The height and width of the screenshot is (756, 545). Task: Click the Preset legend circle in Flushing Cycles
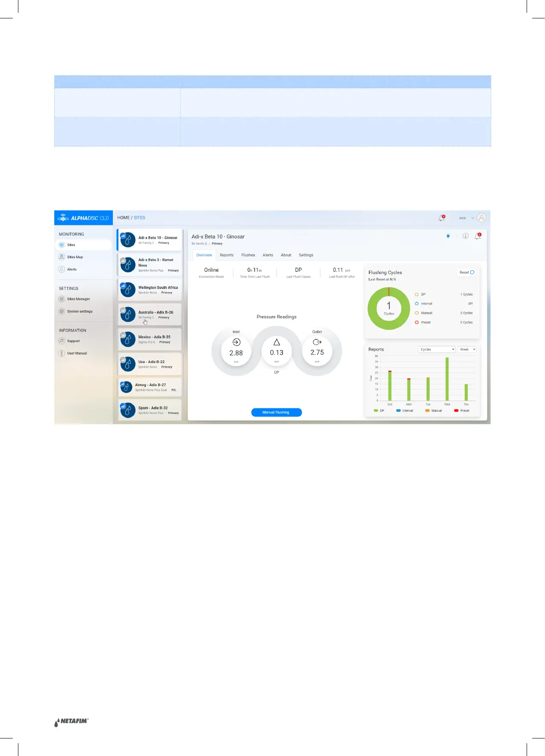[x=417, y=322]
